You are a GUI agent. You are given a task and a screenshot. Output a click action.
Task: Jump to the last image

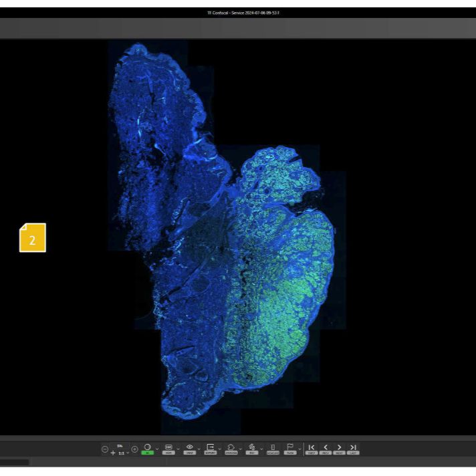pyautogui.click(x=353, y=448)
